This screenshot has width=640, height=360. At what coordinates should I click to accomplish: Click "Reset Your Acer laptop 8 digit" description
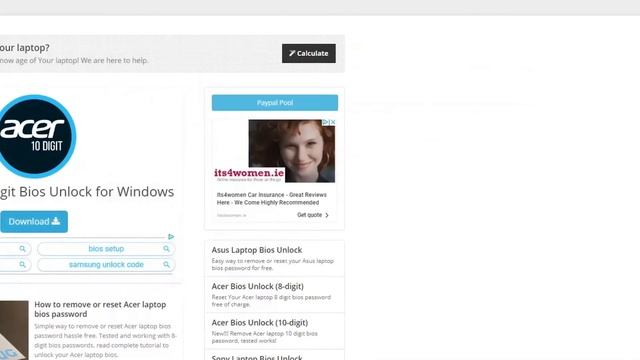[x=271, y=301]
